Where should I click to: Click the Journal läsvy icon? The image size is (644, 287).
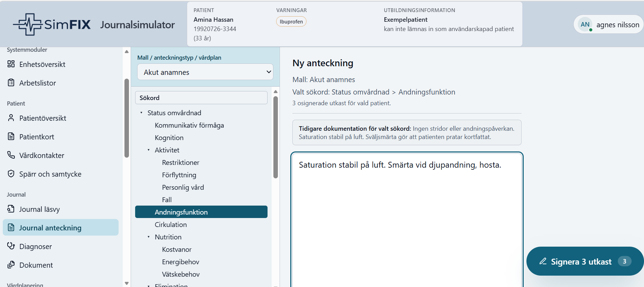pos(11,209)
